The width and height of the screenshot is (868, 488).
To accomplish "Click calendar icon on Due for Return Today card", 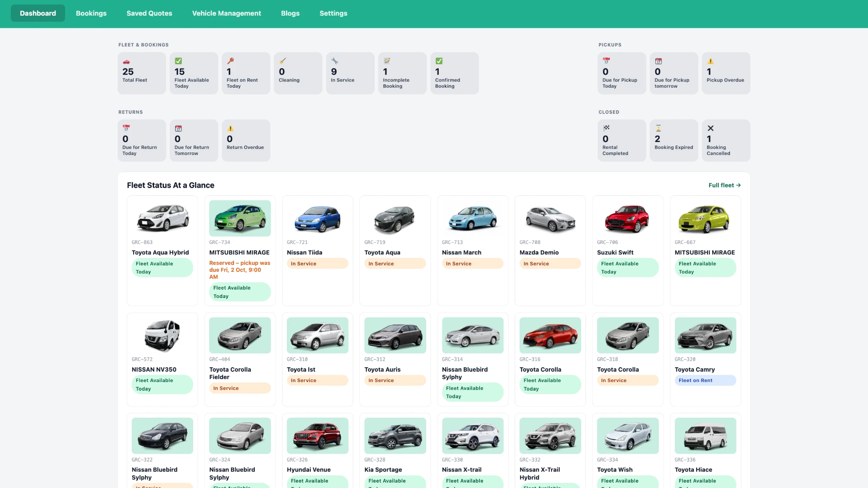I will 126,129.
